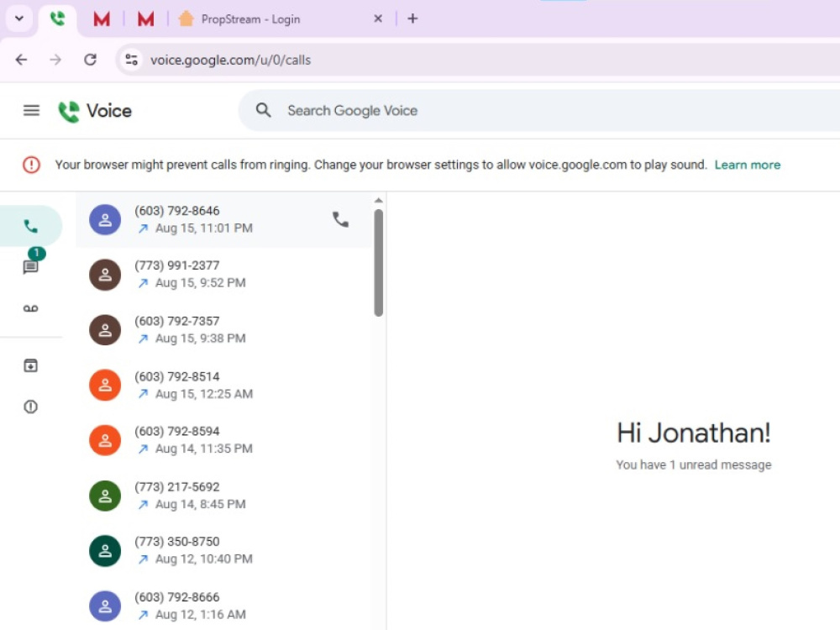Image resolution: width=840 pixels, height=630 pixels.
Task: Click avatar for (773) 991-2377
Action: click(x=105, y=275)
